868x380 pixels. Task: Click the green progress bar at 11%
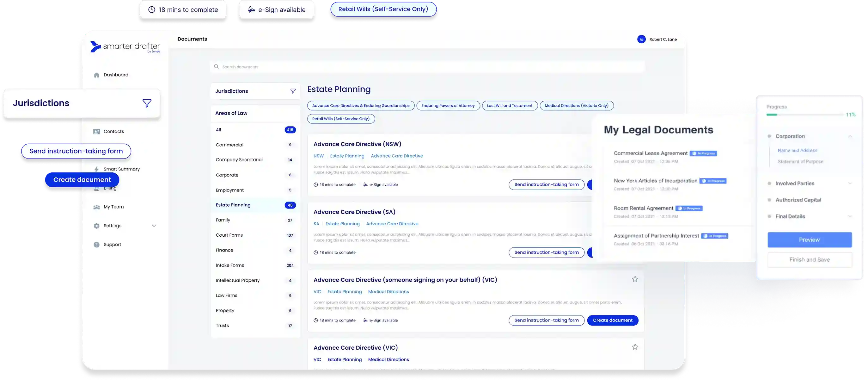coord(772,115)
